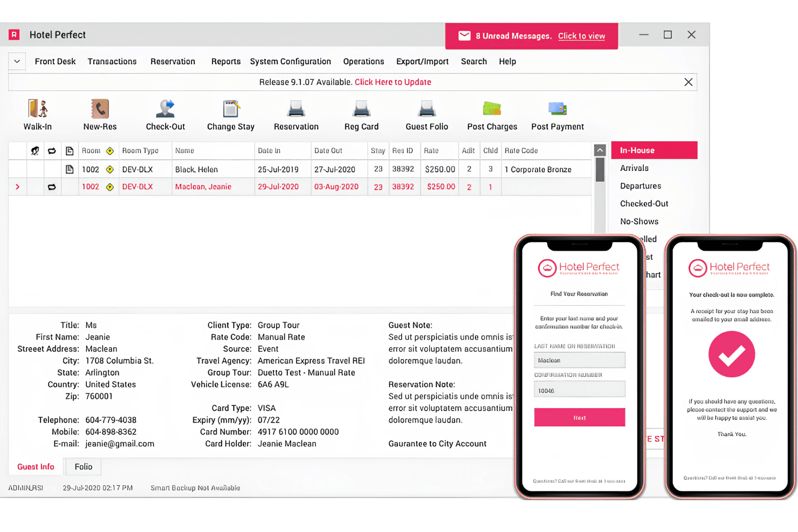Open the Transactions menu

click(x=112, y=61)
